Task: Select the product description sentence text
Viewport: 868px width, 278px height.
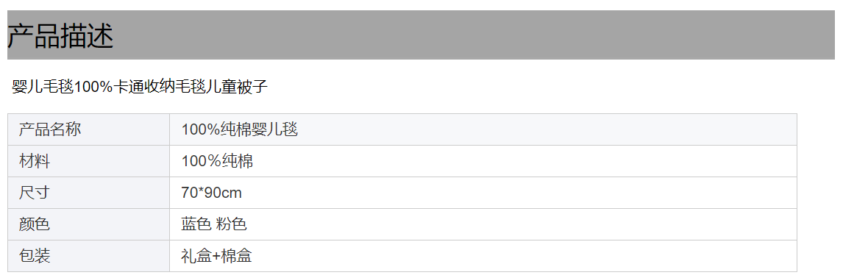Action: 140,87
